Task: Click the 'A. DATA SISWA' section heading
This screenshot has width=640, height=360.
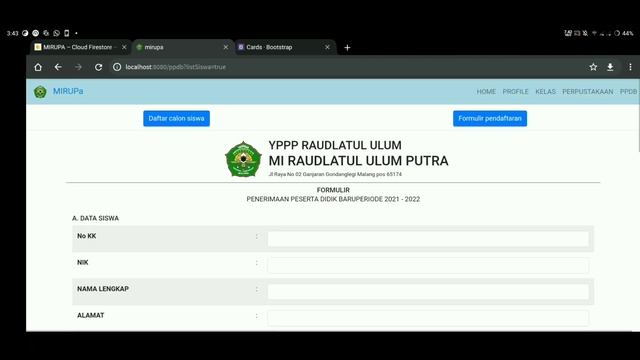Action: point(96,218)
